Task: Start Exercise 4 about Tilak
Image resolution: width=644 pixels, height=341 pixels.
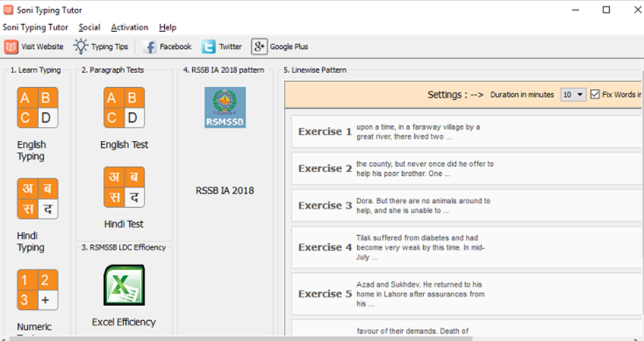Action: pyautogui.click(x=466, y=247)
